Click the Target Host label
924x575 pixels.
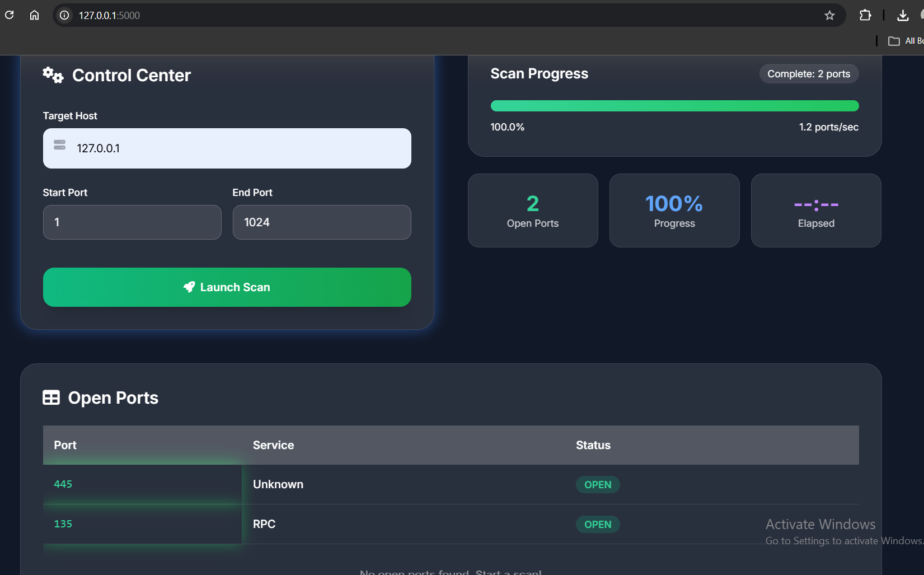tap(70, 116)
